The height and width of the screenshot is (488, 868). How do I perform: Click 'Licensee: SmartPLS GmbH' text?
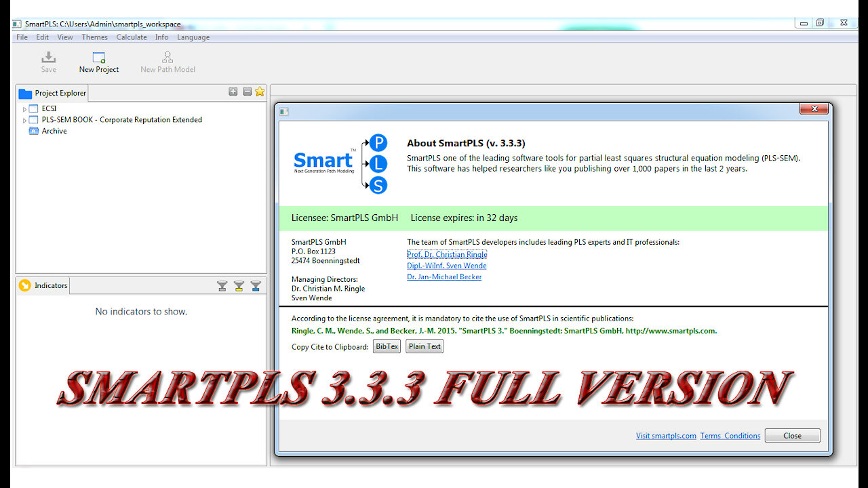click(x=344, y=218)
